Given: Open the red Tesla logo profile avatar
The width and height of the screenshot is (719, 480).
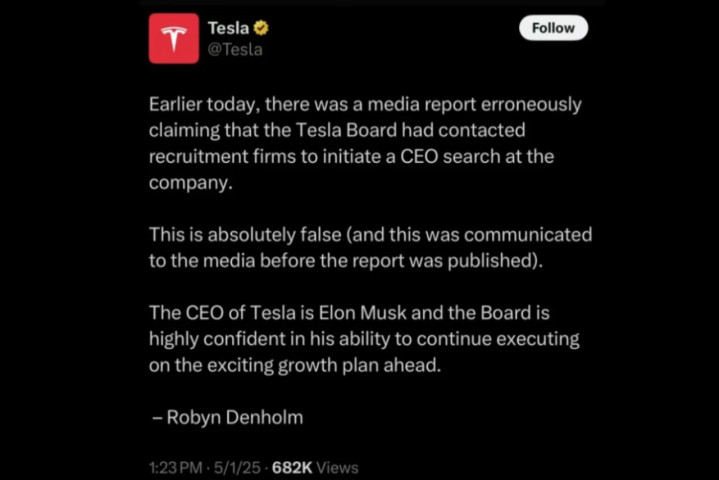Looking at the screenshot, I should tap(174, 39).
